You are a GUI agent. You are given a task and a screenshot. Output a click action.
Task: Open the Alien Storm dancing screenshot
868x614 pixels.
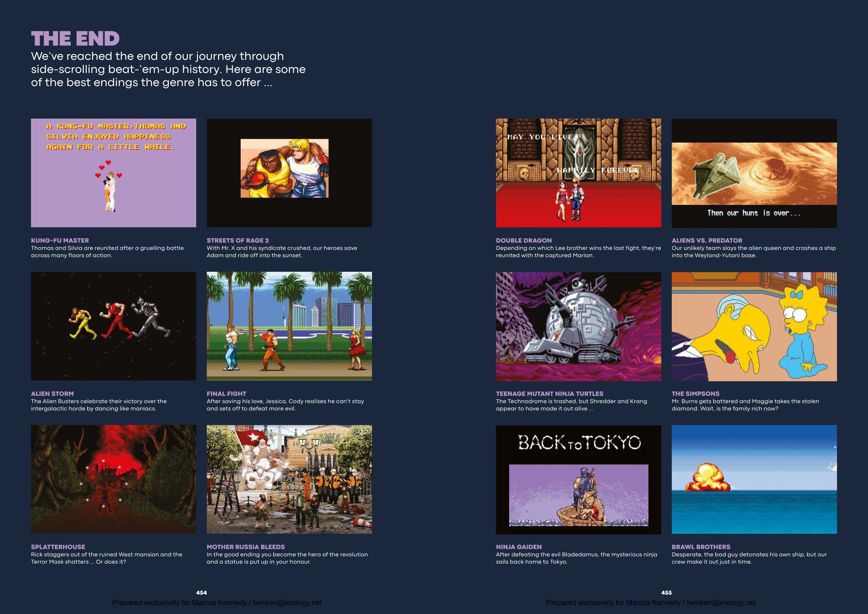pyautogui.click(x=113, y=326)
